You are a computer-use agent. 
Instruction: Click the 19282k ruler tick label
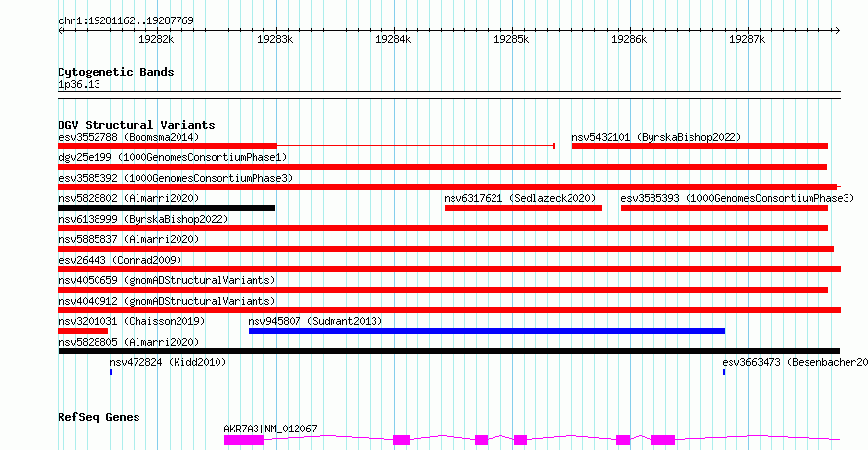pyautogui.click(x=156, y=39)
